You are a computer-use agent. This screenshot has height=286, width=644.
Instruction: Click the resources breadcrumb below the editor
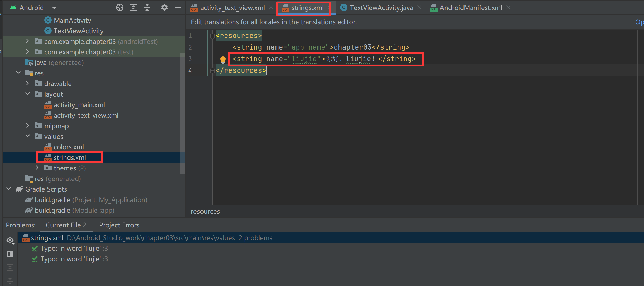(x=205, y=212)
